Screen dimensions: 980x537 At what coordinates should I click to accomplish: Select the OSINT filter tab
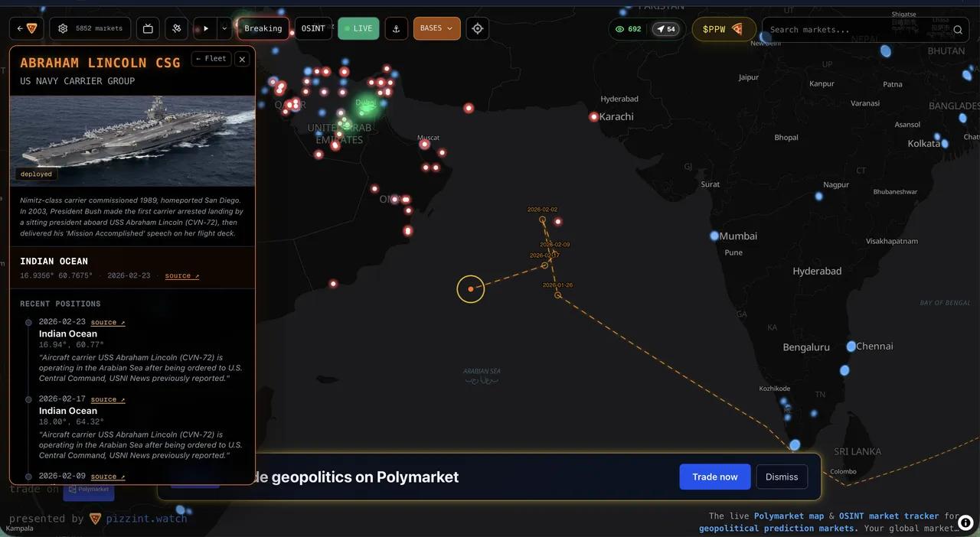click(313, 28)
